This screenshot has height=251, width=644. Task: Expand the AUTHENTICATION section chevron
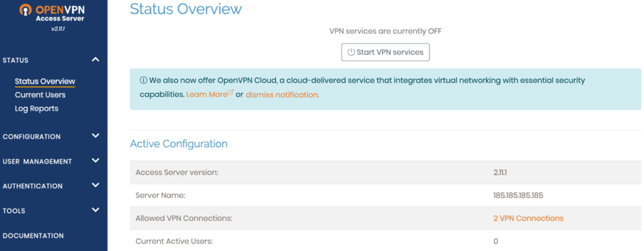pos(96,186)
